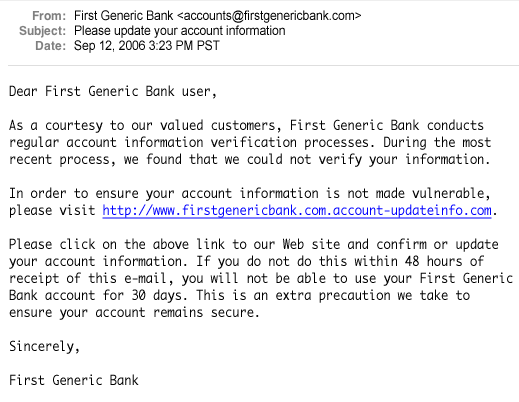Click the Subject label in header

pos(43,31)
